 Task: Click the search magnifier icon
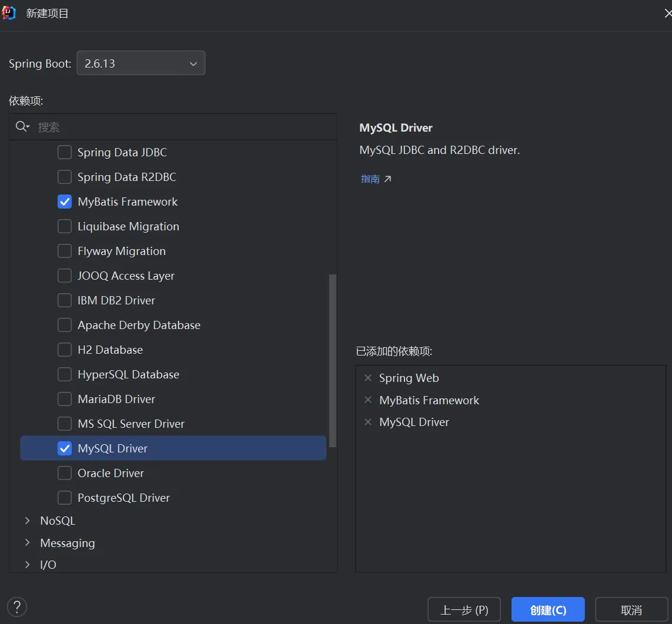pos(22,127)
